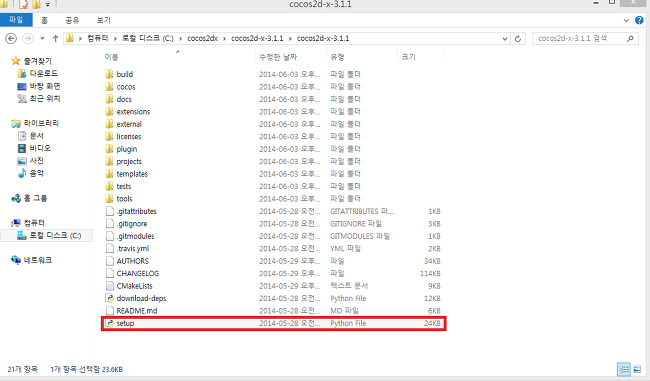Select 로컬 디스크 (C:) in the navigation pane

(55, 235)
